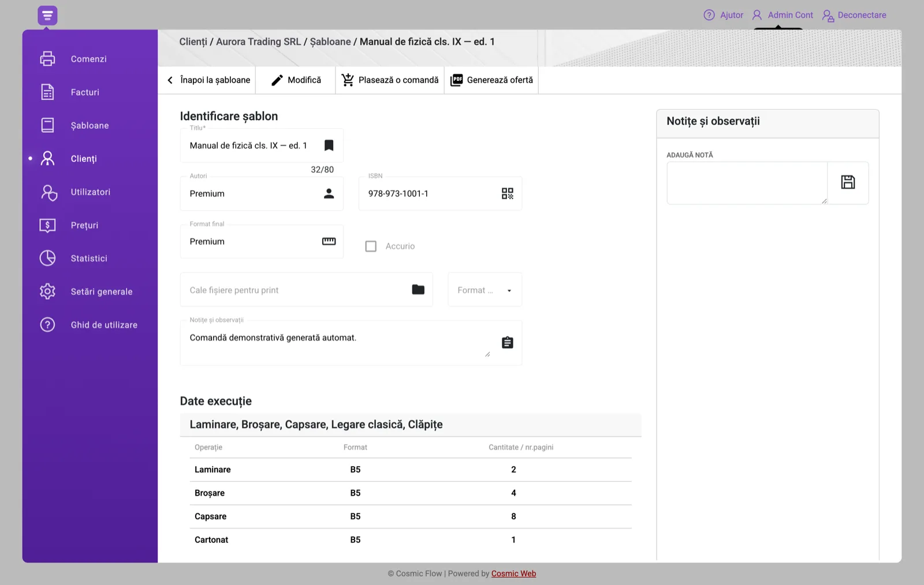Click Generează ofertă PDF button

click(x=491, y=80)
